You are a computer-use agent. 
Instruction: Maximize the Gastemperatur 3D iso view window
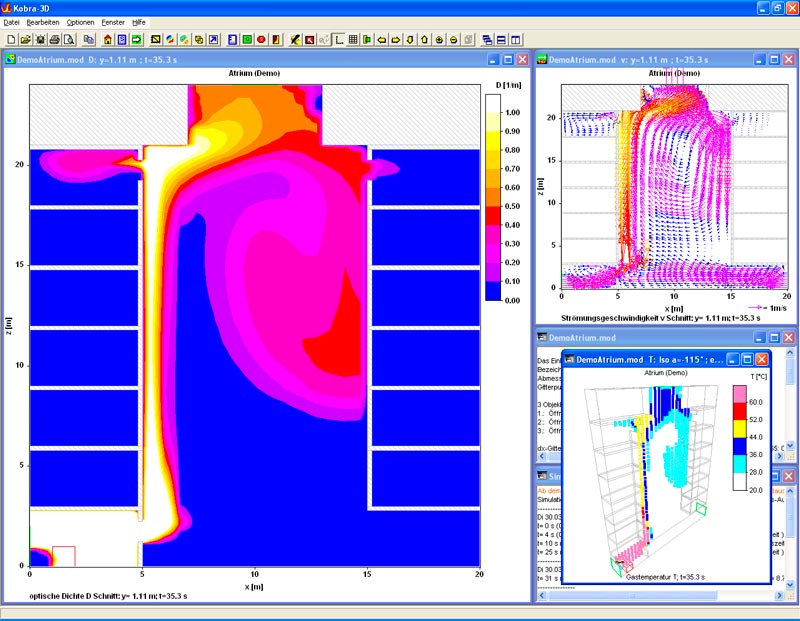coord(746,358)
